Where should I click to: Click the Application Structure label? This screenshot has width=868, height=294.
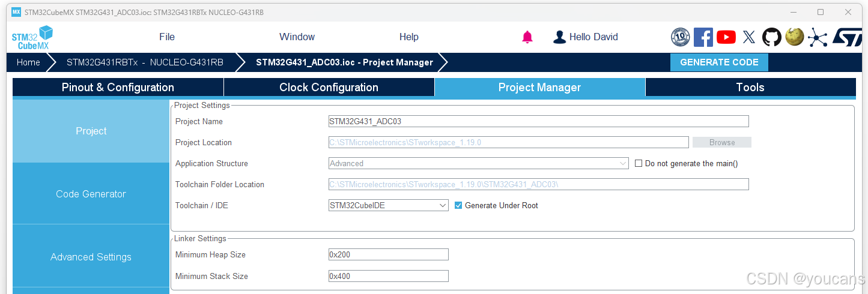(x=211, y=163)
